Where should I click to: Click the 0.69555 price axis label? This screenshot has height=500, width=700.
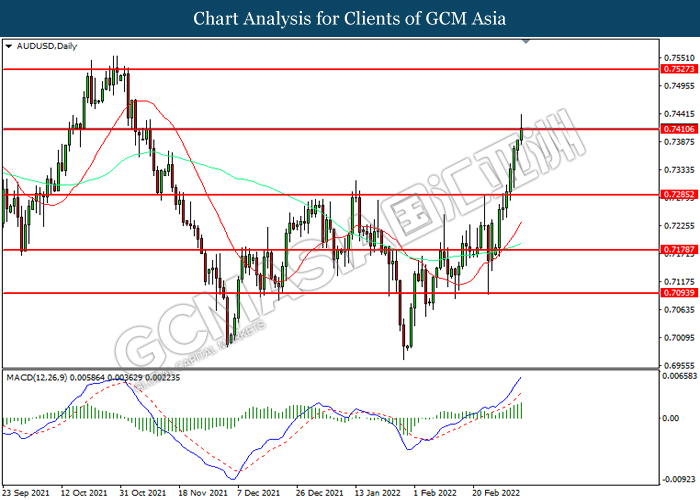pos(679,365)
